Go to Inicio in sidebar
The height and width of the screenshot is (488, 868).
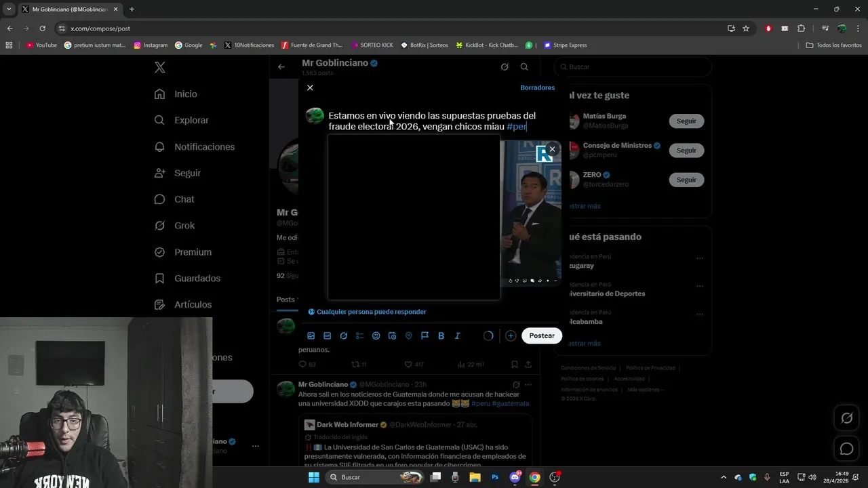176,94
